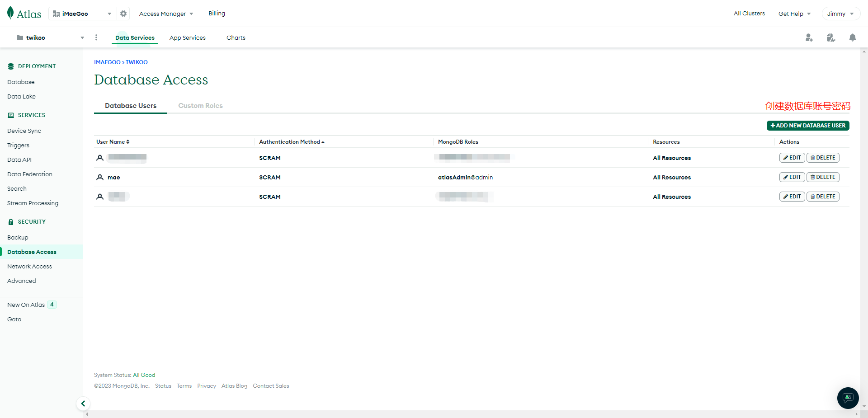
Task: Sort by Authentication Method column
Action: (x=292, y=142)
